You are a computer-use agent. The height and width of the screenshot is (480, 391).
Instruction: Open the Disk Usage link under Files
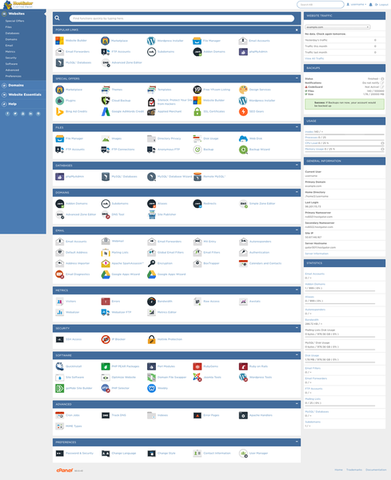(211, 139)
